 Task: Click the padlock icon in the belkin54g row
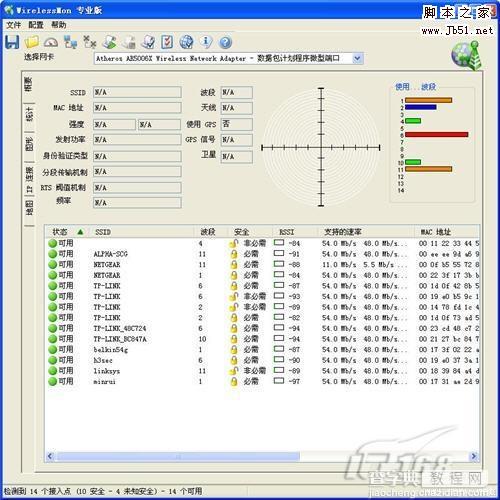point(234,350)
